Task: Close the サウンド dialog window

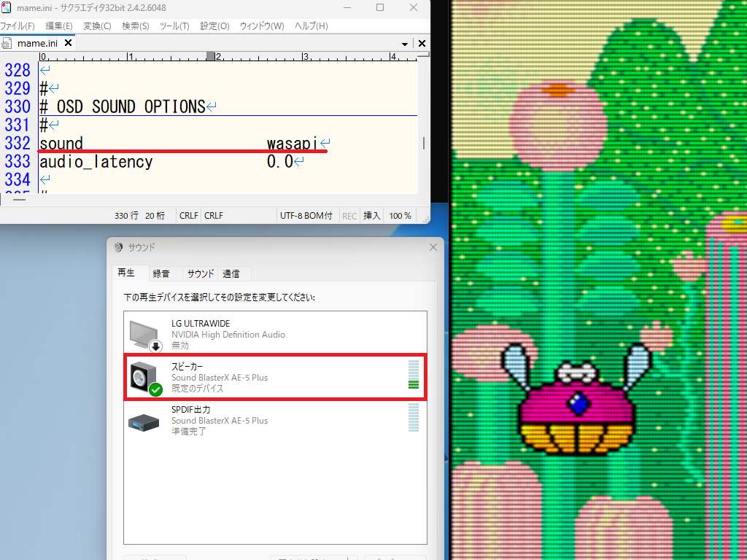Action: coord(433,248)
